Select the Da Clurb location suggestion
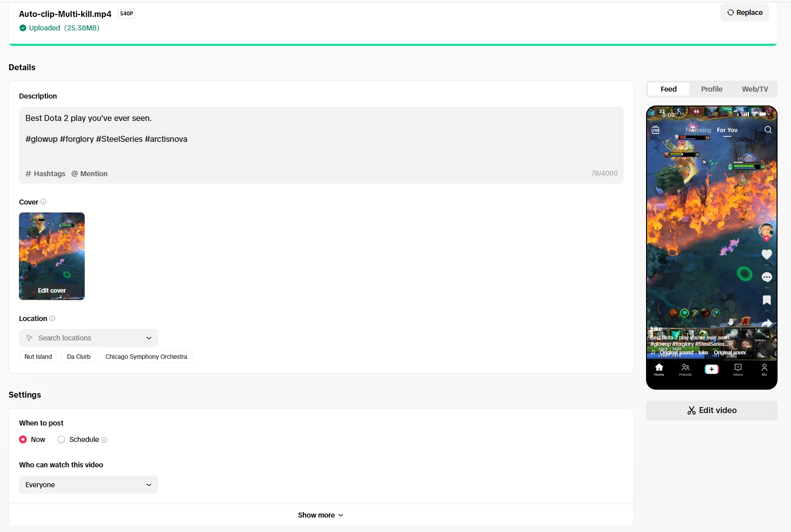Viewport: 791px width, 532px height. (79, 357)
